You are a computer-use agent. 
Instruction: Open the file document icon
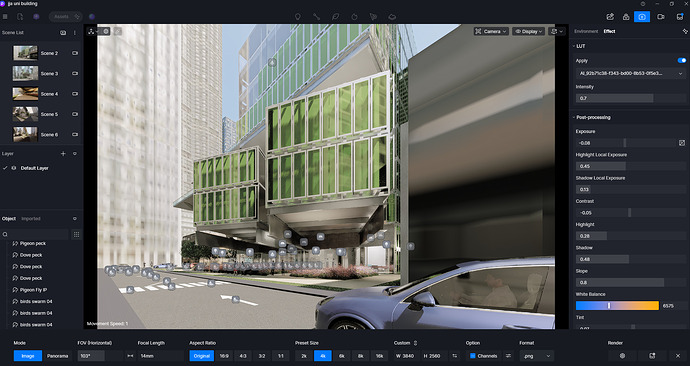coord(20,17)
